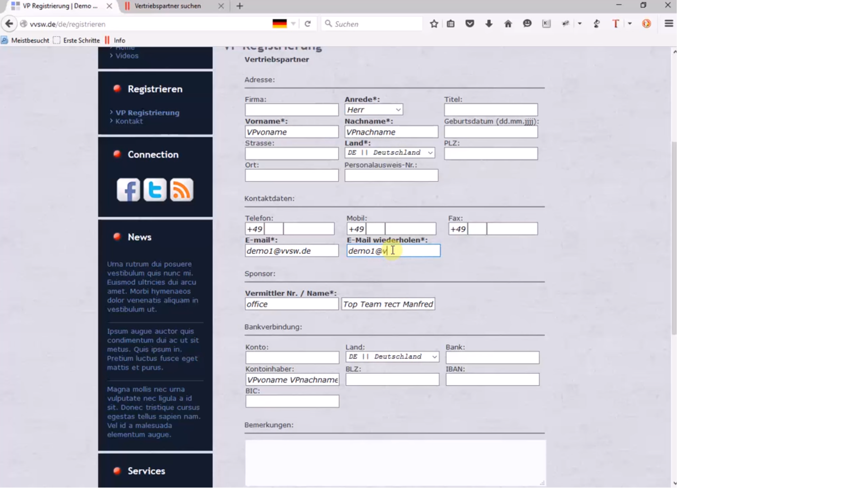Open the Facebook connection icon
Image resolution: width=868 pixels, height=488 pixels.
128,190
